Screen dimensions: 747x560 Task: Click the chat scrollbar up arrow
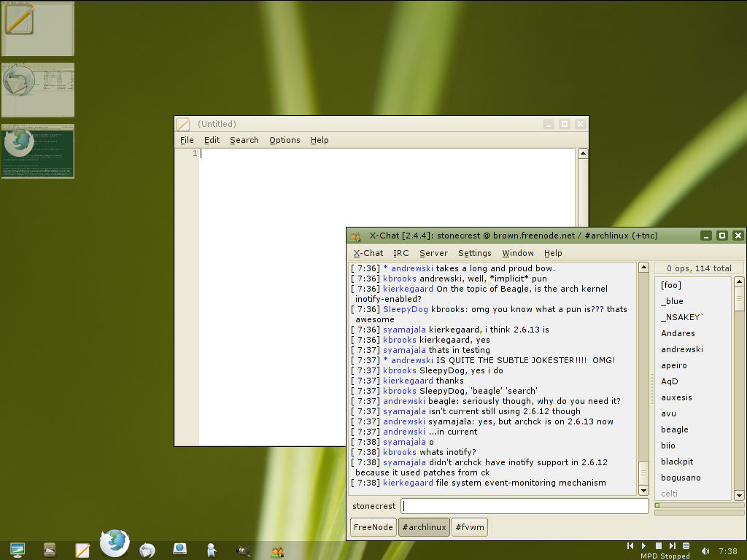(x=643, y=268)
